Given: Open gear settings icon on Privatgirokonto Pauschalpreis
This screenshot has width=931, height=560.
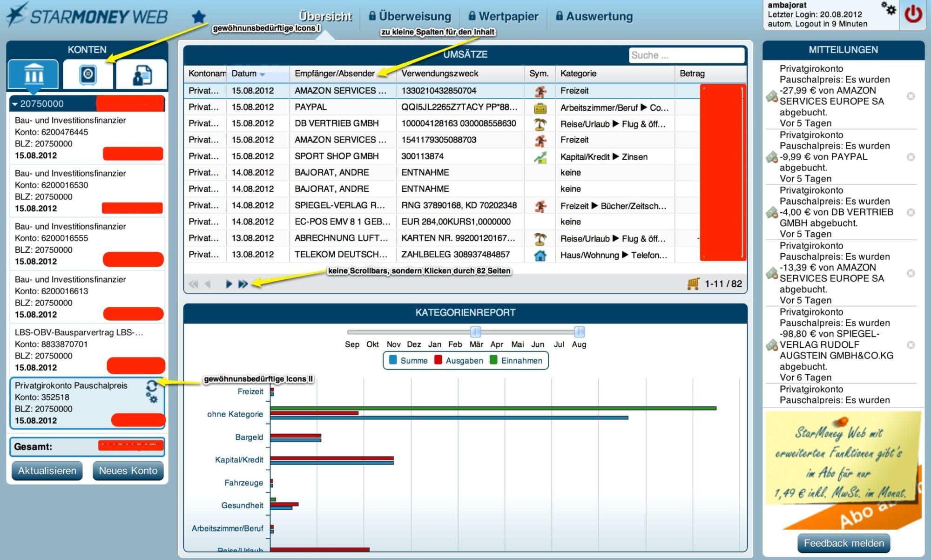Looking at the screenshot, I should [152, 398].
